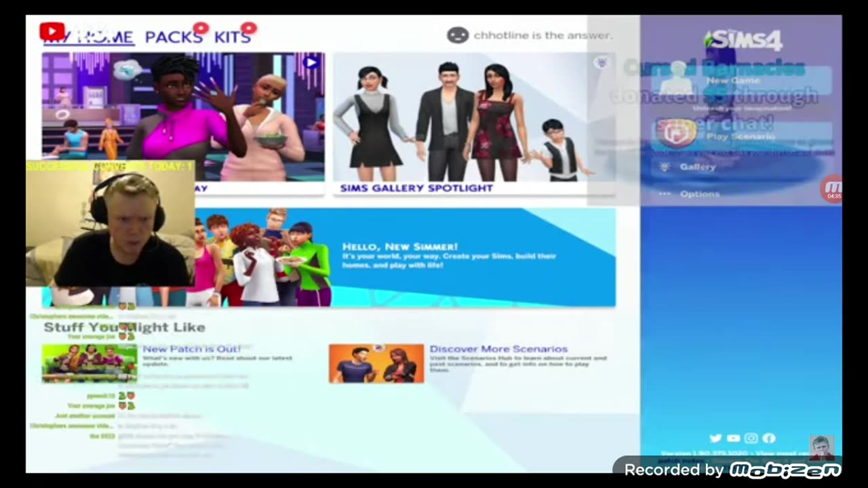
Task: Open the Facebook icon link
Action: (769, 439)
